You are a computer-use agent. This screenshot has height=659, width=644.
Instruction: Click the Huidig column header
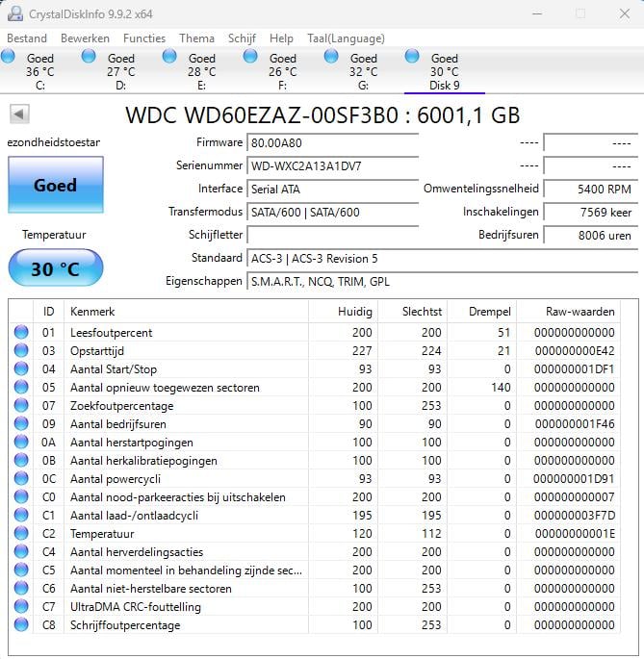point(344,312)
